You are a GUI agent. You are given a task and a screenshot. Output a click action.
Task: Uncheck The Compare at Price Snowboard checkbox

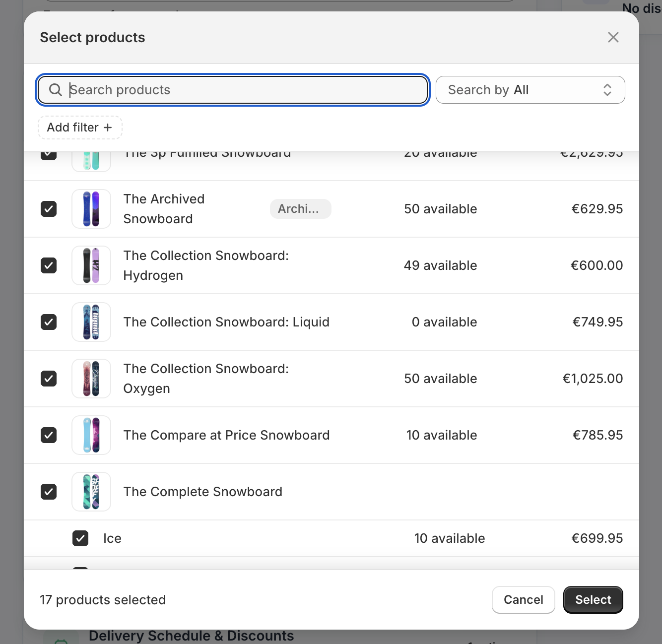[x=49, y=435]
